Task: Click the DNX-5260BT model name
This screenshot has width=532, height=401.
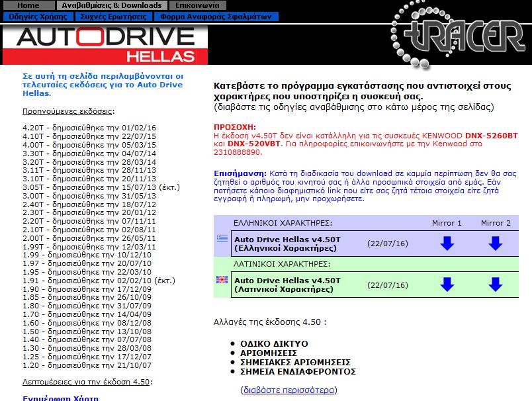Action: [x=491, y=136]
